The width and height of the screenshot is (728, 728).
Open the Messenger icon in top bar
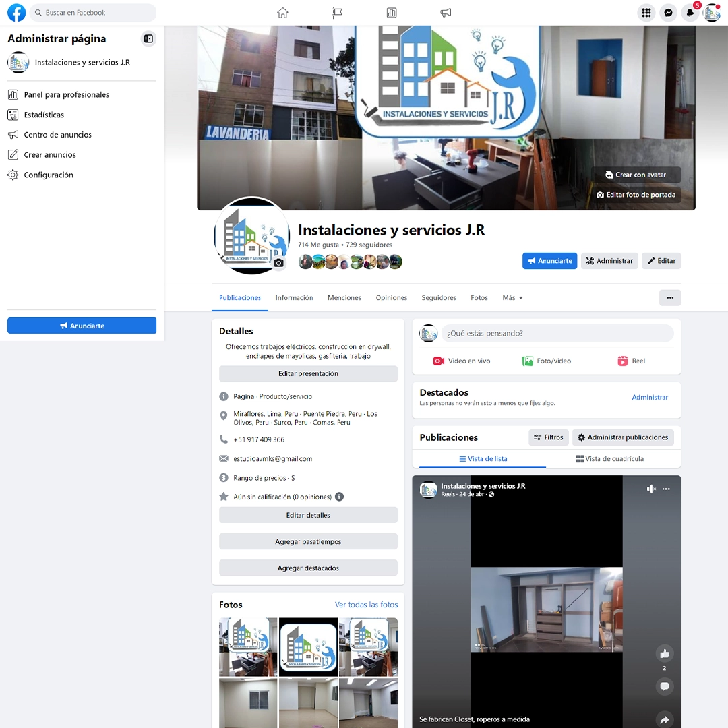click(668, 13)
